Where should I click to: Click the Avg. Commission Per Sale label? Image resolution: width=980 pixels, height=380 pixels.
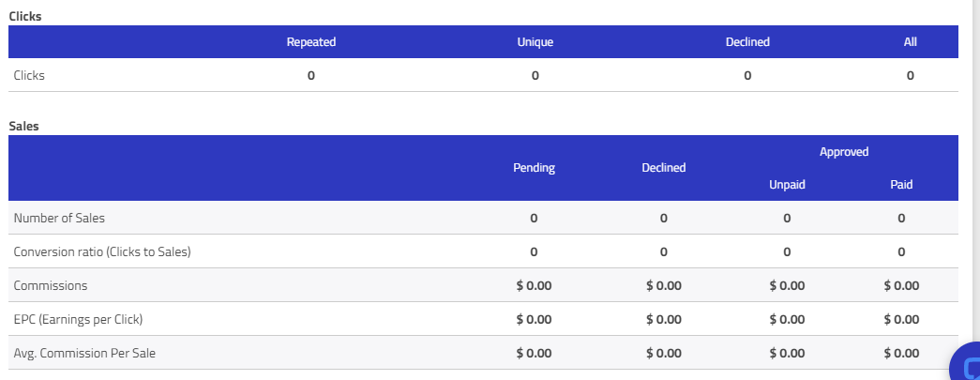[x=84, y=353]
